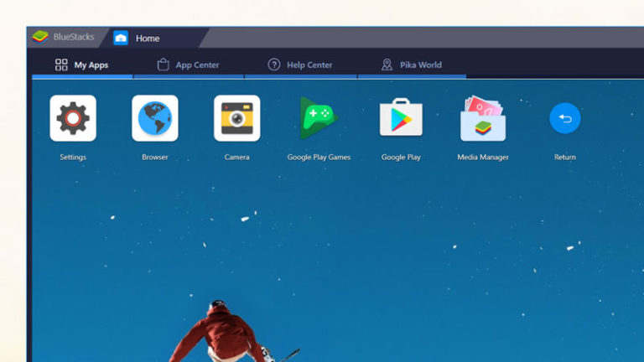Launch the Browser globe app
Viewport: 644px width, 362px height.
point(155,118)
